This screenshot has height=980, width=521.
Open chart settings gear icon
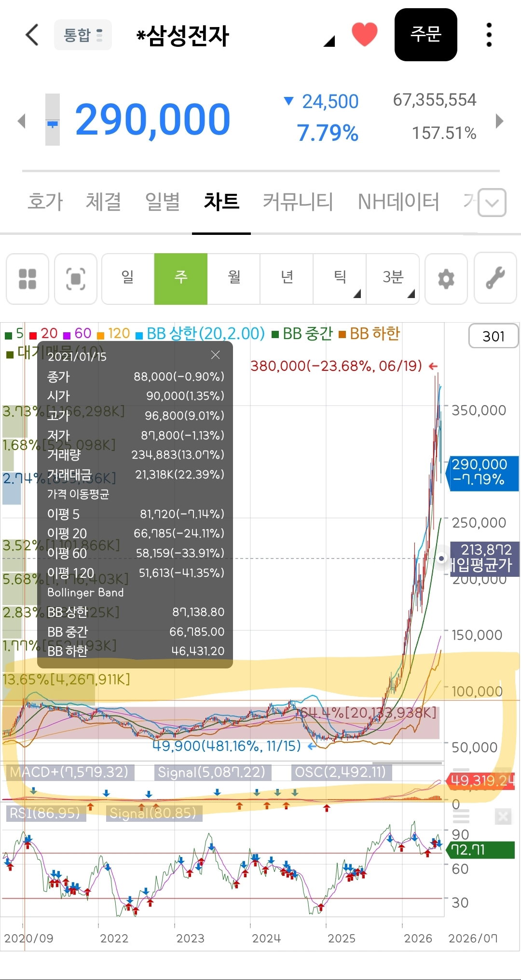(x=446, y=279)
